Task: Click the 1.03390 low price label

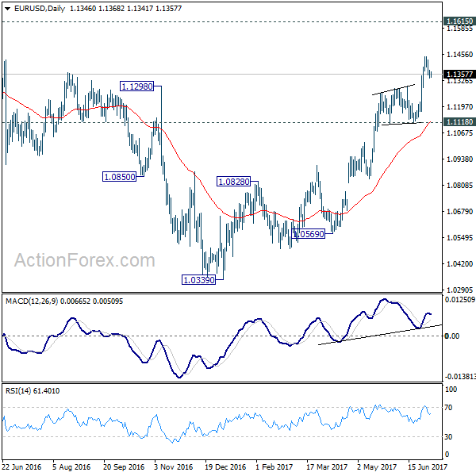Action: (199, 279)
